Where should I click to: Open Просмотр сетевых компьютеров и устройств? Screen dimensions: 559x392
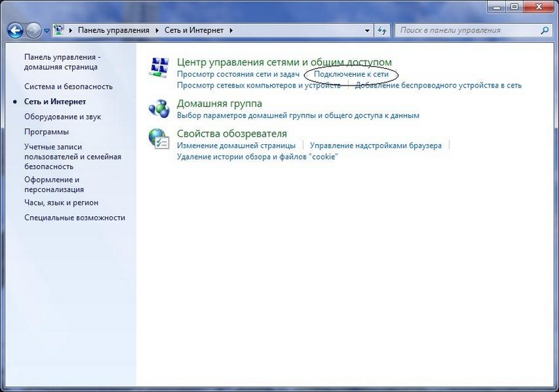259,86
